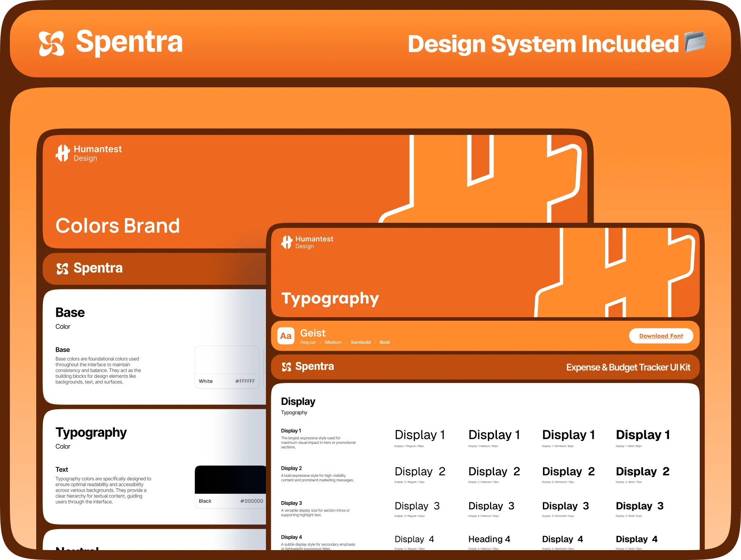
Task: Click the Typography colors description paragraph
Action: pyautogui.click(x=103, y=490)
